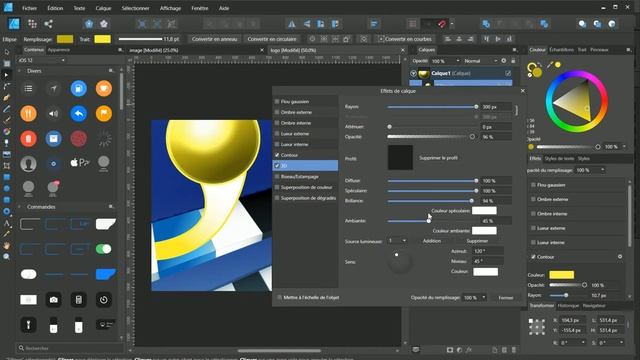
Task: Switch to the Échantillons tab
Action: click(x=561, y=50)
